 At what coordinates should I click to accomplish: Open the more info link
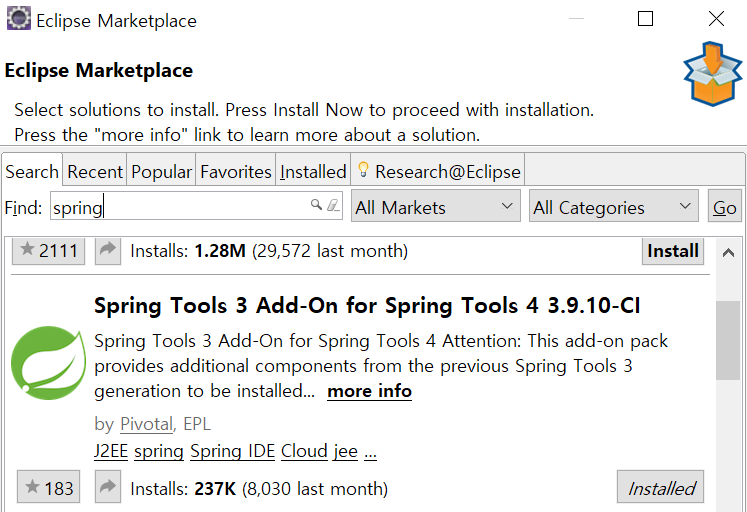click(x=369, y=391)
